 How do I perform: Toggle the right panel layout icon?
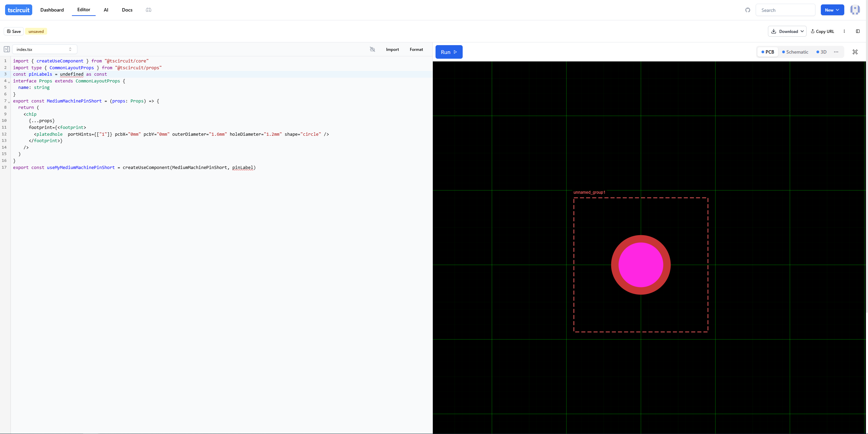coord(858,31)
